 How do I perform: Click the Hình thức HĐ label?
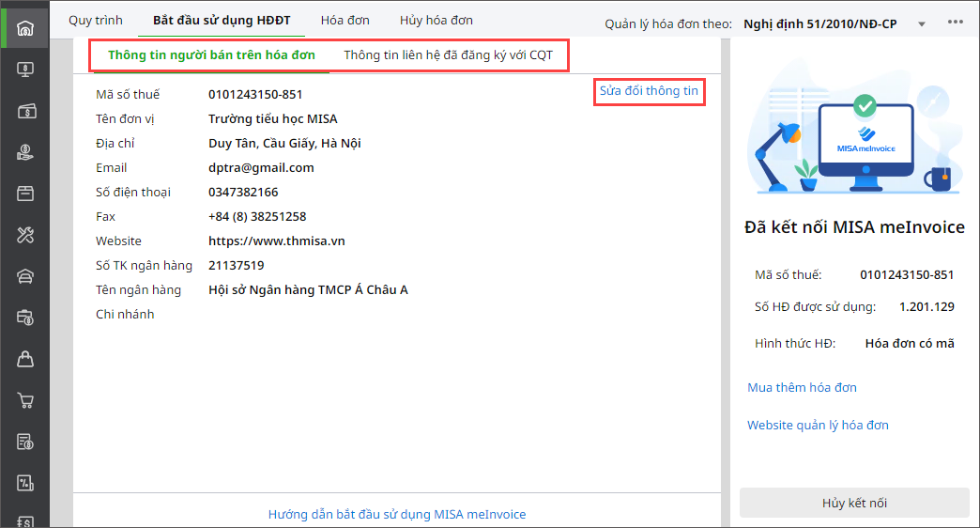(x=795, y=343)
